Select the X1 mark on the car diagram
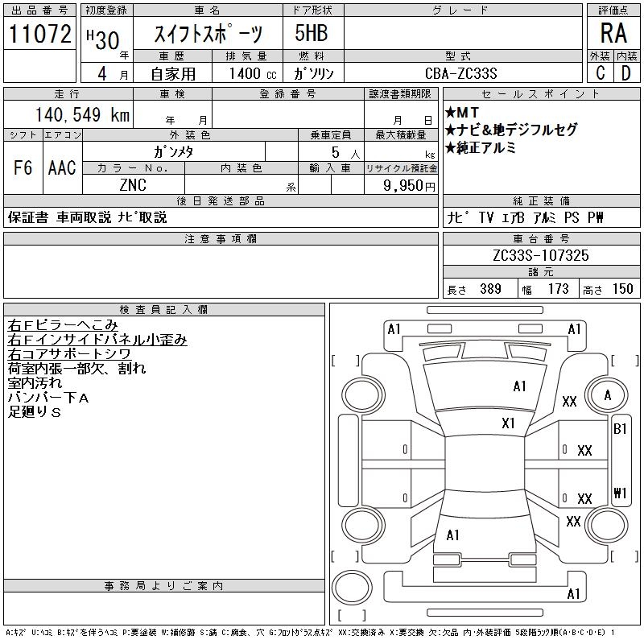This screenshot has height=644, width=644. [508, 423]
